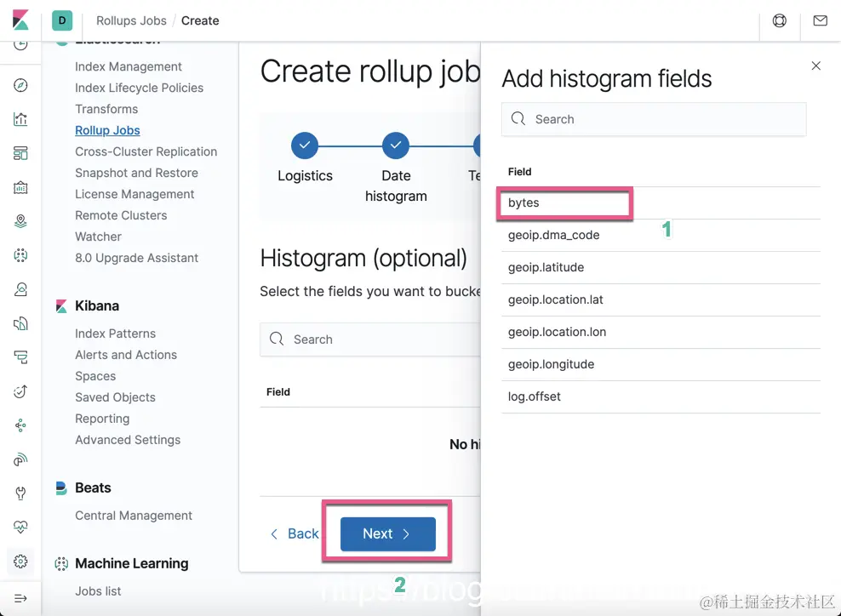This screenshot has height=616, width=841.
Task: Open Snapshot and Restore
Action: (x=136, y=173)
